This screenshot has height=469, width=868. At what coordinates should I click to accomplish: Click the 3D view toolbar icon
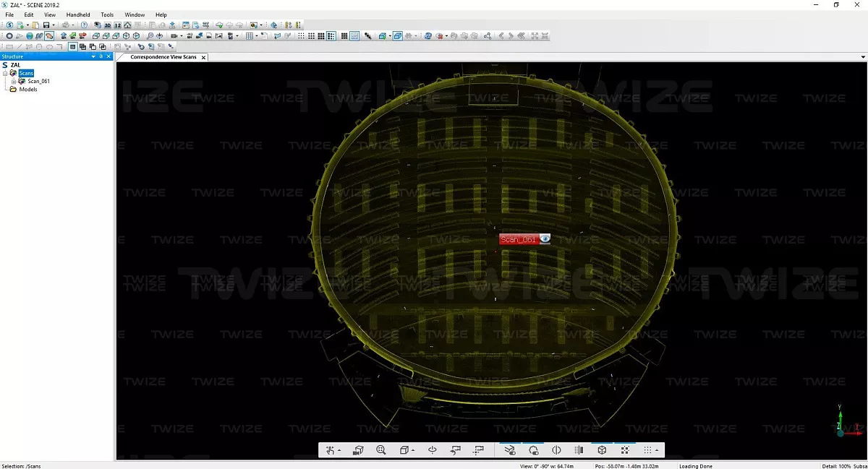tap(107, 25)
